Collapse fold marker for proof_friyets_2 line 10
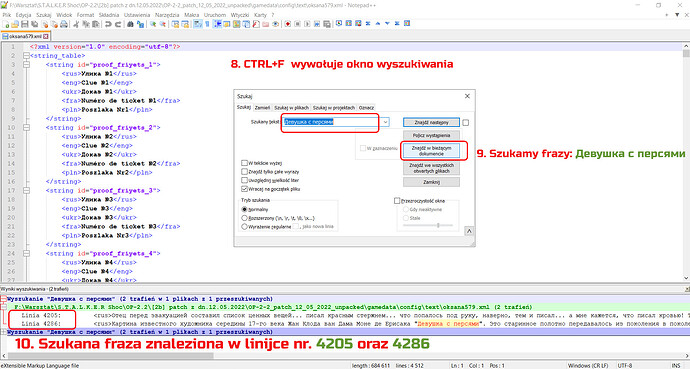Screen dimensions: 690x369 (26, 128)
